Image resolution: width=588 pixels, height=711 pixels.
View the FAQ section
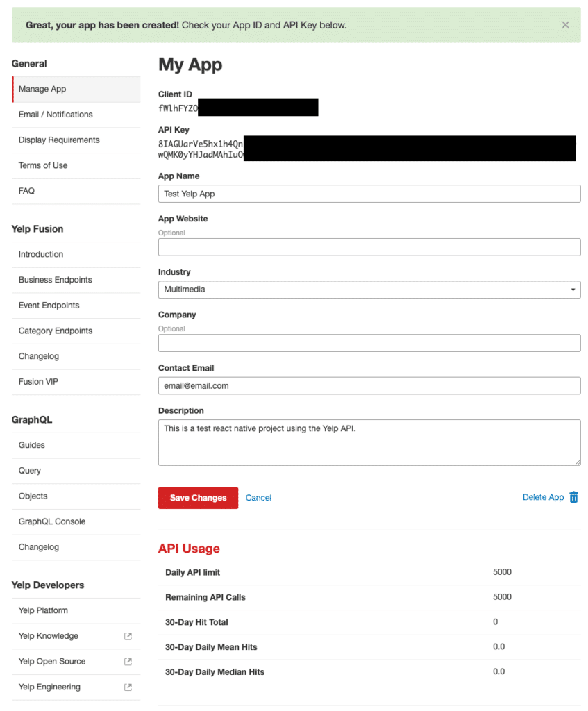tap(26, 190)
